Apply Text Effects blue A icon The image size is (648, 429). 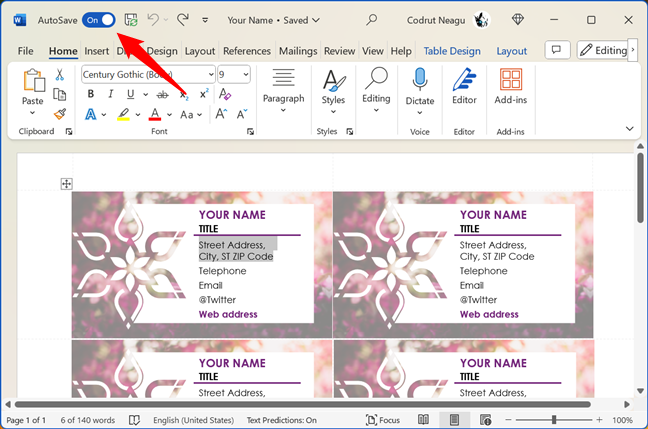coord(91,114)
